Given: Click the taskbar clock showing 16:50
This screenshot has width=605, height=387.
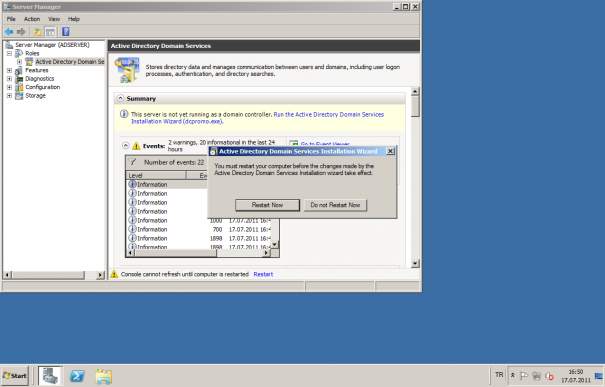Looking at the screenshot, I should 575,376.
